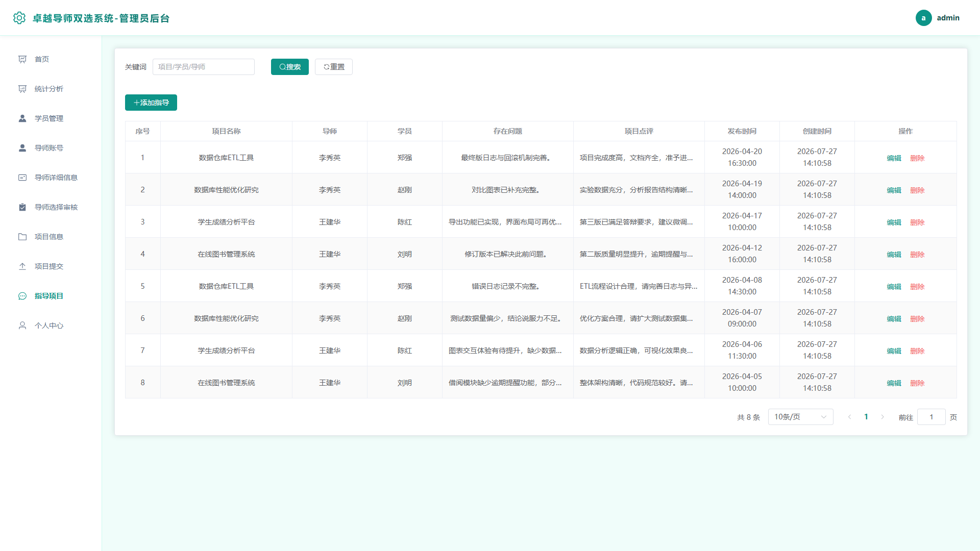Viewport: 980px width, 551px height.
Task: Click previous page arrow in pagination
Action: coord(849,417)
